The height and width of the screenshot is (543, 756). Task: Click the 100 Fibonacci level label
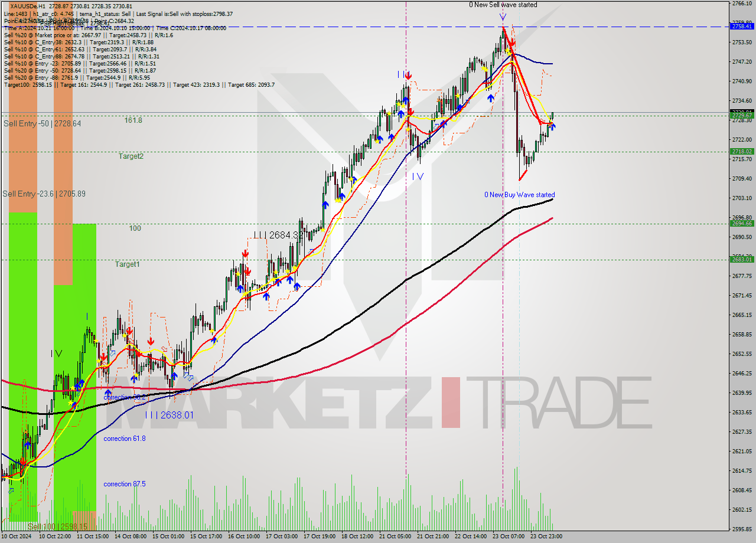tap(135, 228)
